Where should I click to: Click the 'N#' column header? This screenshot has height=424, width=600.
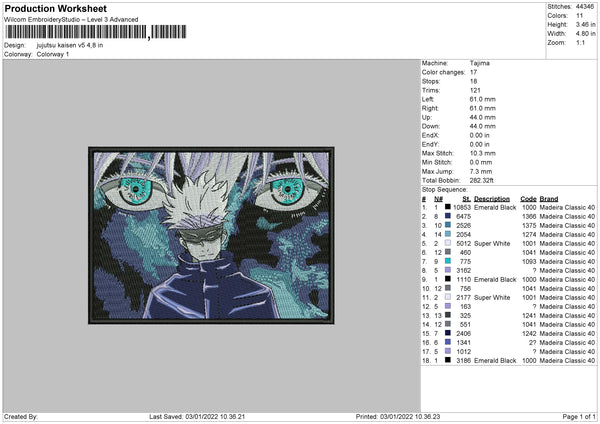(438, 199)
